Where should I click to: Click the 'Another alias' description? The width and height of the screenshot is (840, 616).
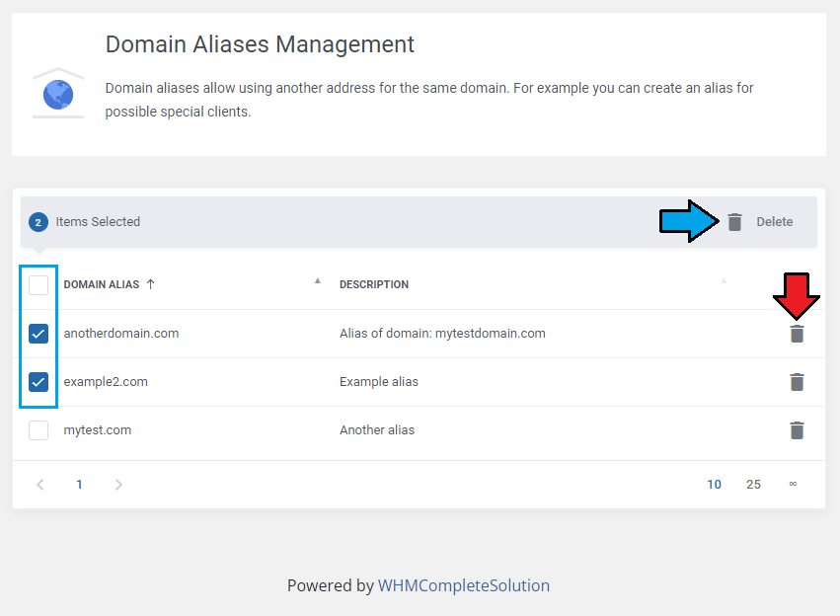(x=377, y=430)
